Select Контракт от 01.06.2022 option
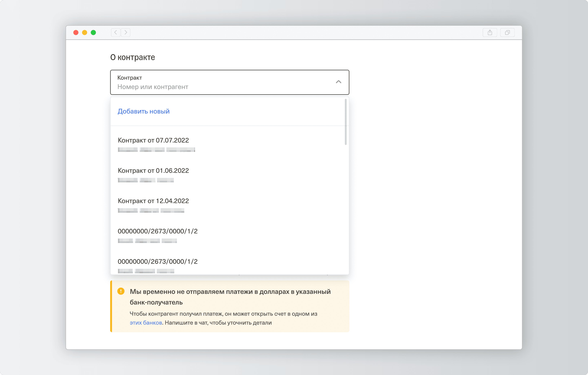588x375 pixels. (153, 171)
